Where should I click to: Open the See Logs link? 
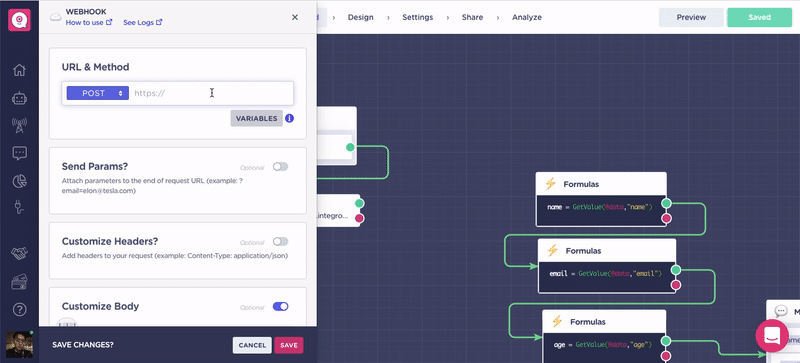coord(143,22)
